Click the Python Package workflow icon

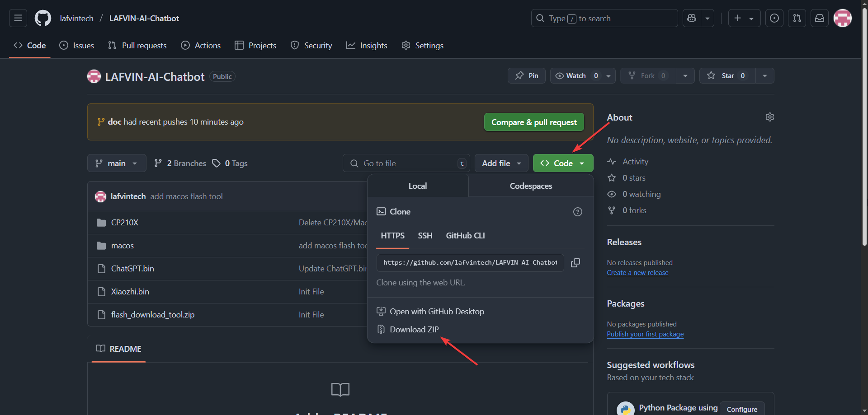[626, 409]
